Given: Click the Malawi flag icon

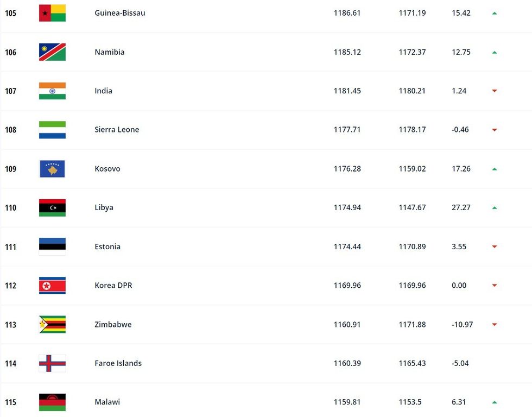Looking at the screenshot, I should pyautogui.click(x=52, y=402).
